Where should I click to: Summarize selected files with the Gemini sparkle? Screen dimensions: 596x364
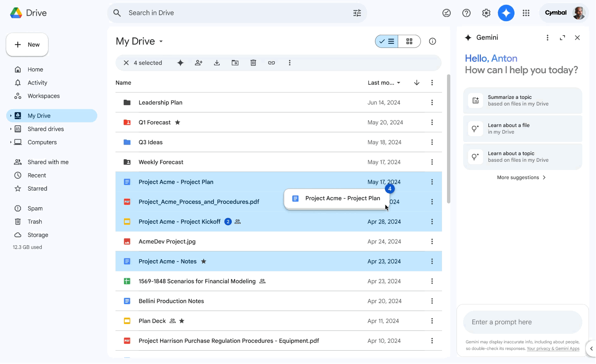180,62
